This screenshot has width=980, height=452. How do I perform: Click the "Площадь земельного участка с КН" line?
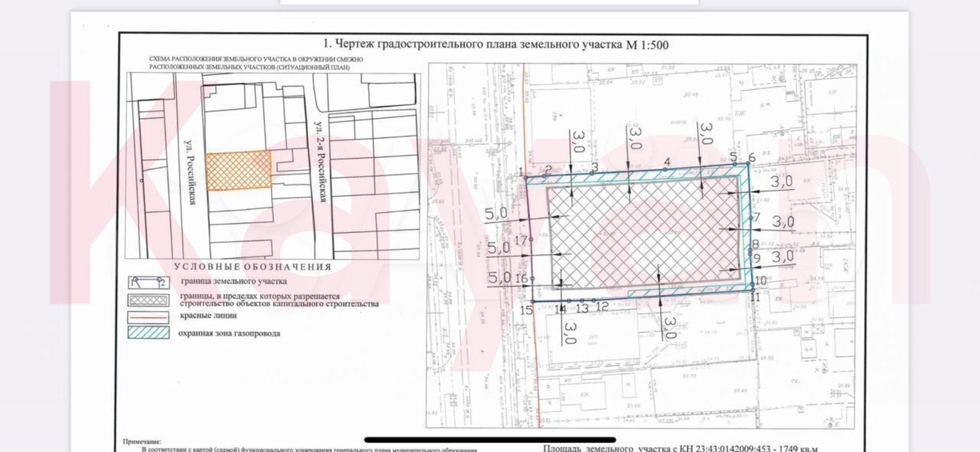pyautogui.click(x=680, y=448)
